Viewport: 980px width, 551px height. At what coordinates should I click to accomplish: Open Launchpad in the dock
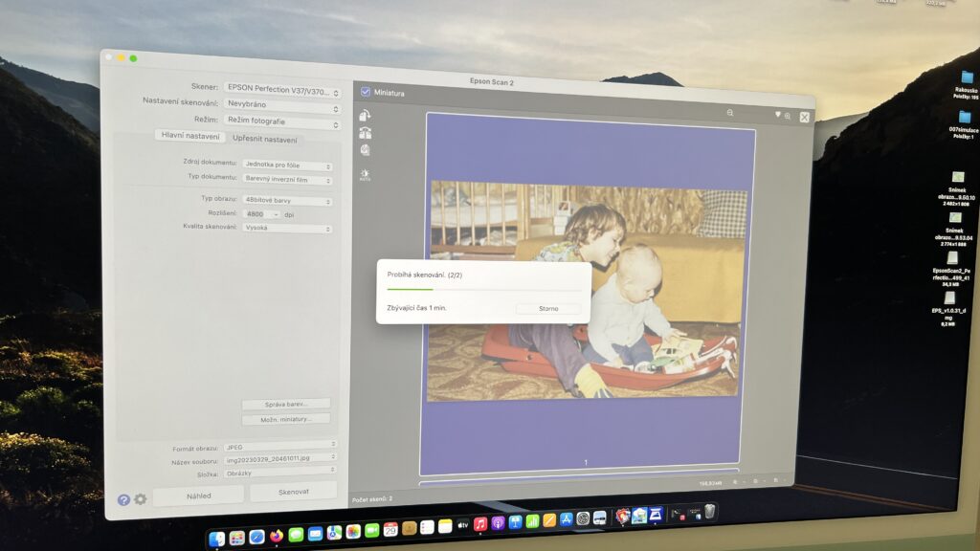tap(237, 538)
